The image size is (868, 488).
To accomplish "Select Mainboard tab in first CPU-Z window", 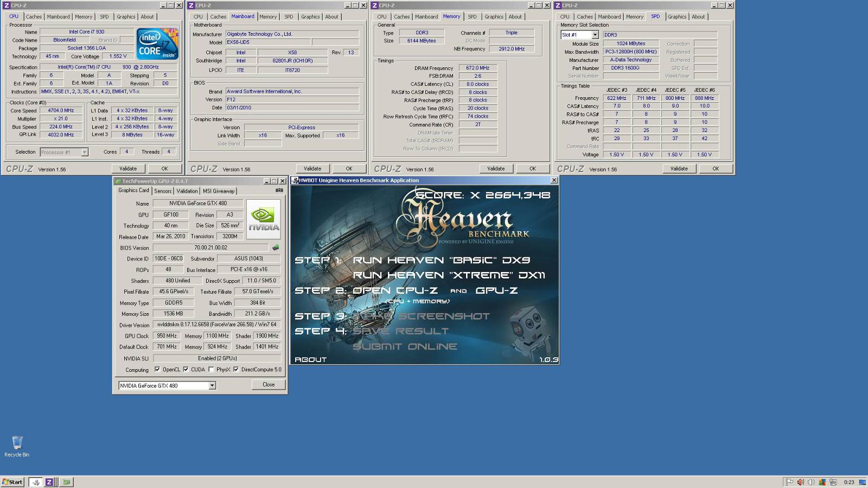I will tap(58, 17).
